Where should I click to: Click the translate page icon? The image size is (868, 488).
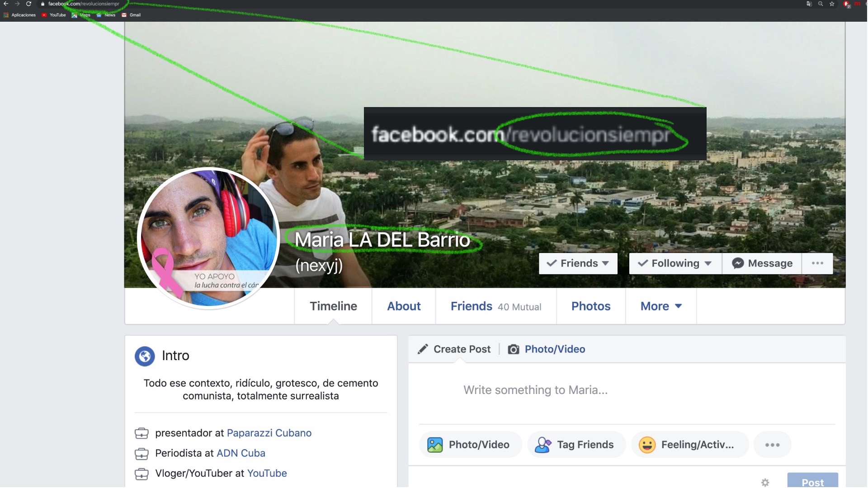(x=809, y=4)
